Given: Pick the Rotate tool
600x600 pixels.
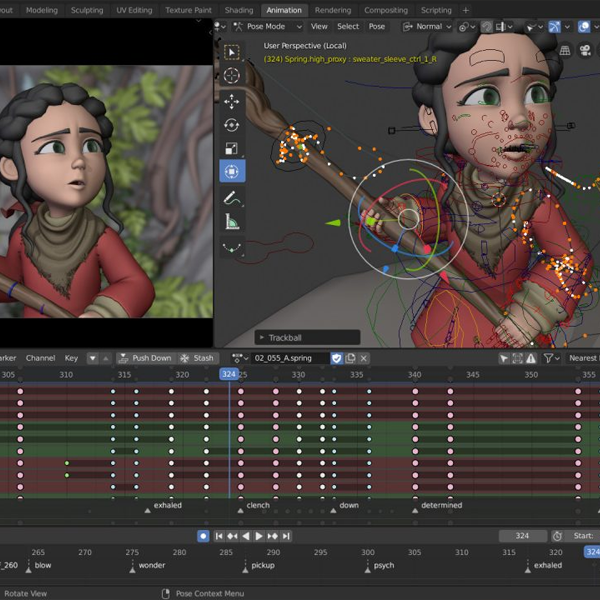Looking at the screenshot, I should click(x=232, y=125).
